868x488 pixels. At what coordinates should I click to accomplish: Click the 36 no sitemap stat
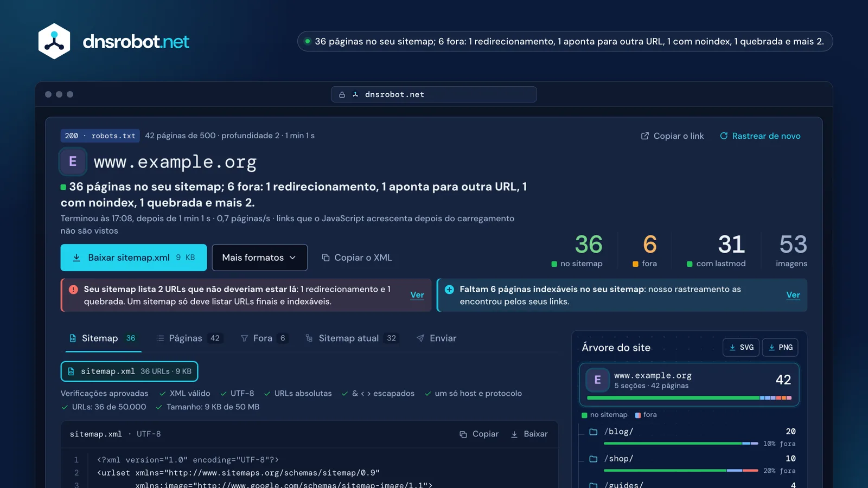[x=577, y=251]
